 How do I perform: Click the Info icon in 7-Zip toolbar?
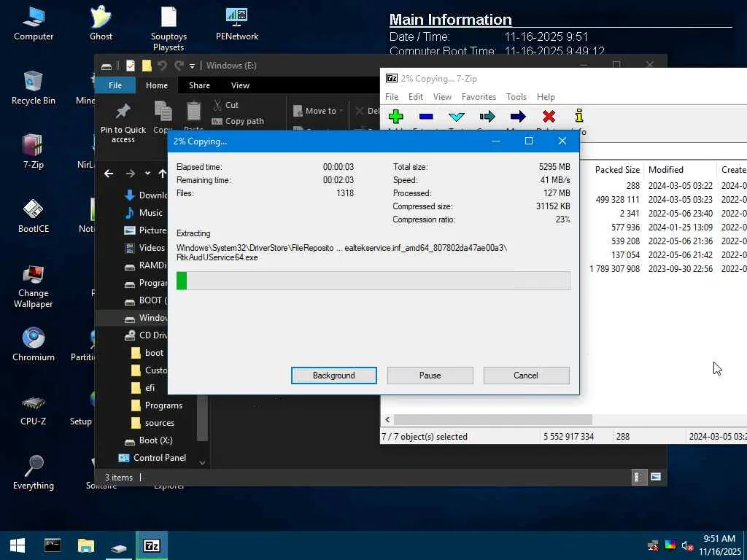point(578,116)
